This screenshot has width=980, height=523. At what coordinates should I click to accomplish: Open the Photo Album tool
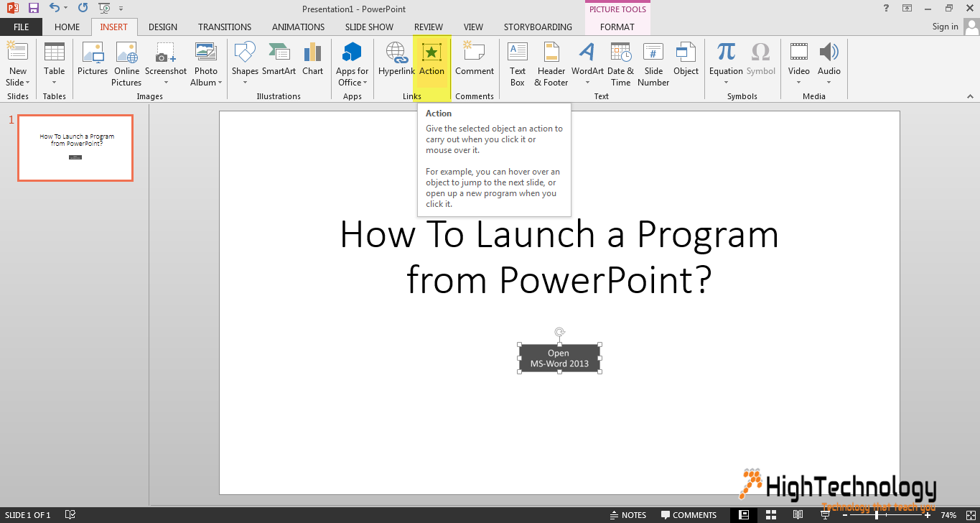tap(206, 64)
